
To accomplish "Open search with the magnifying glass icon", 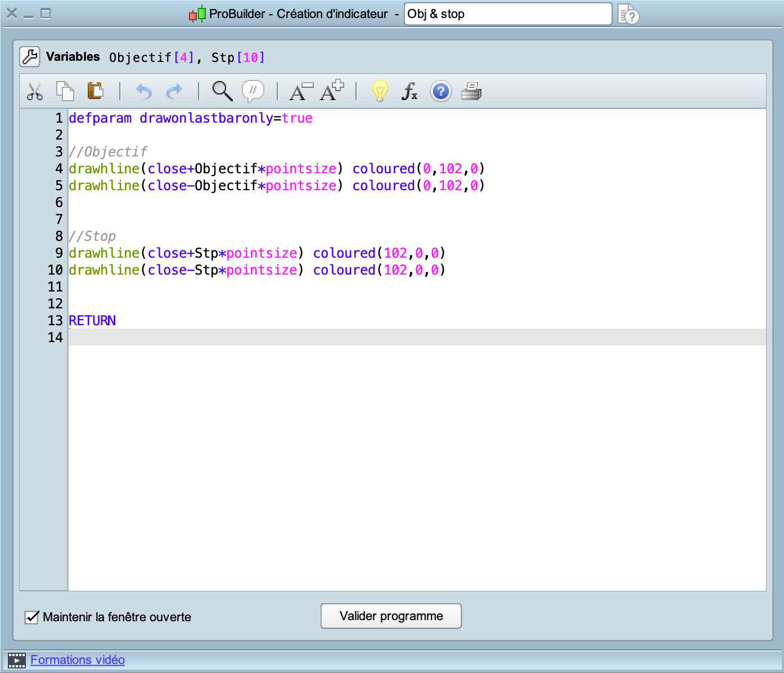I will coord(222,91).
